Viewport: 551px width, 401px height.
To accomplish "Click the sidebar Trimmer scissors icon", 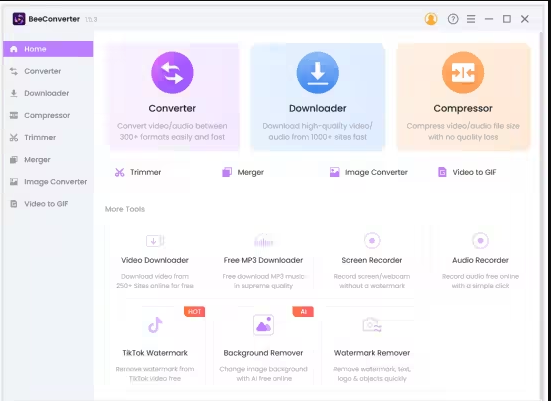I will click(x=14, y=137).
